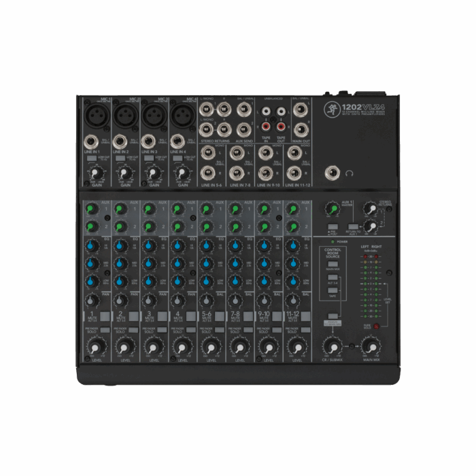Click the AUX 1 MASTER green knob
Image resolution: width=476 pixels, height=476 pixels.
tap(331, 208)
